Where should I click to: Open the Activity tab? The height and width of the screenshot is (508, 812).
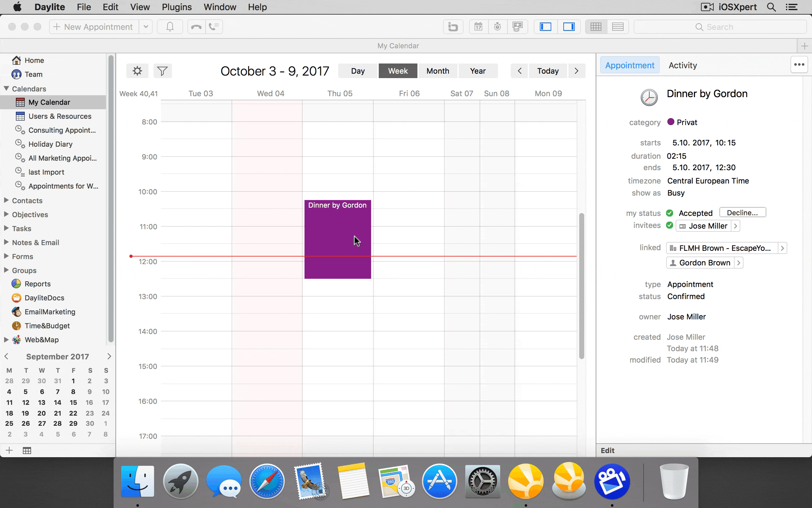click(x=683, y=65)
